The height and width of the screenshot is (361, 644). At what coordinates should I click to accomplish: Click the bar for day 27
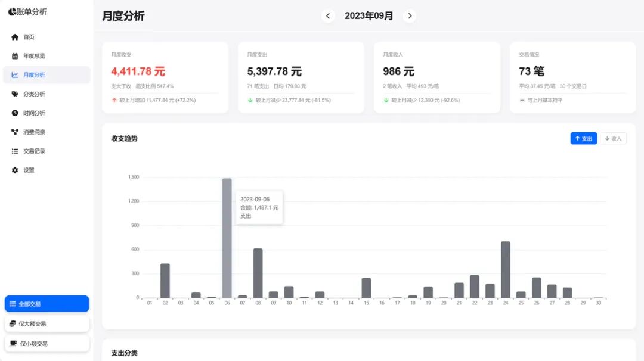click(552, 291)
